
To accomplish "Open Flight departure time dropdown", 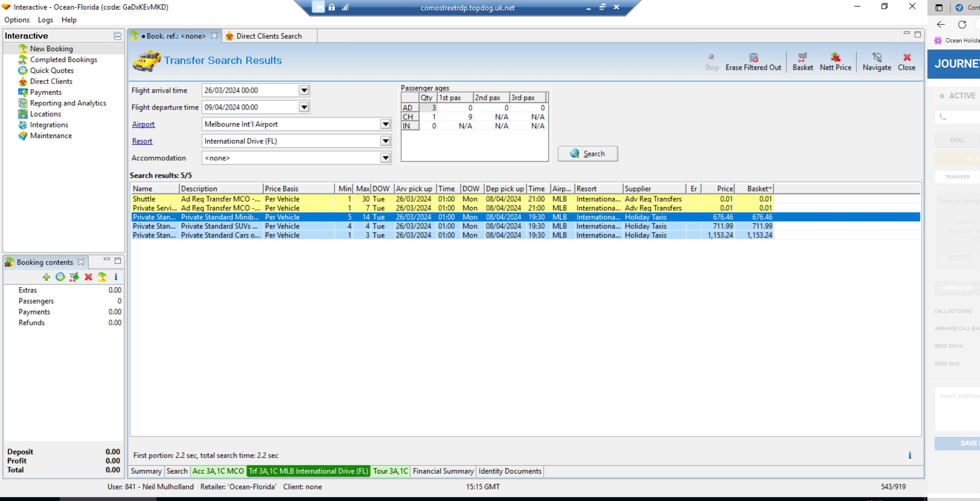I will 304,107.
